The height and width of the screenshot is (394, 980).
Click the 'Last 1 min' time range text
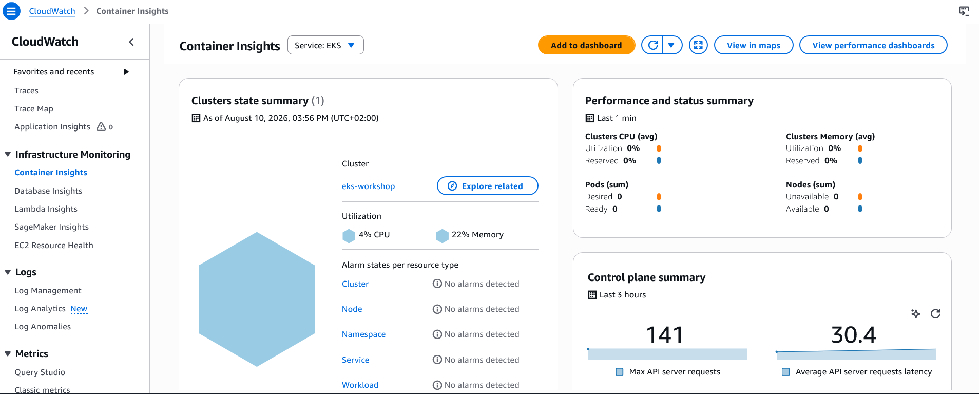tap(617, 118)
